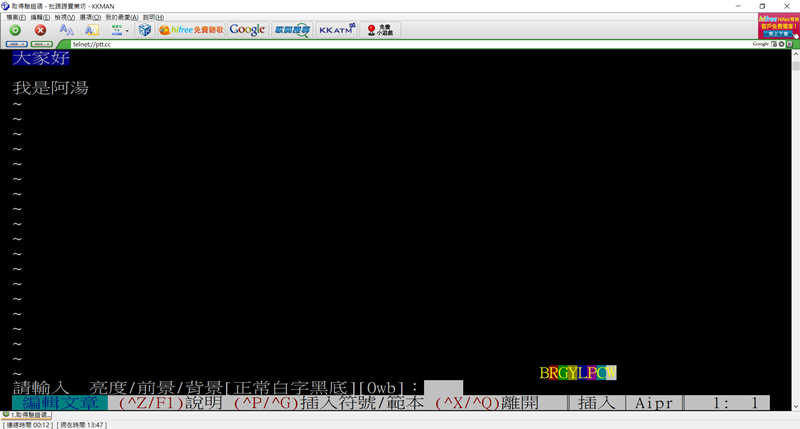Viewport: 800px width, 429px height.
Task: Click the color code input field after prompt
Action: pyautogui.click(x=443, y=388)
